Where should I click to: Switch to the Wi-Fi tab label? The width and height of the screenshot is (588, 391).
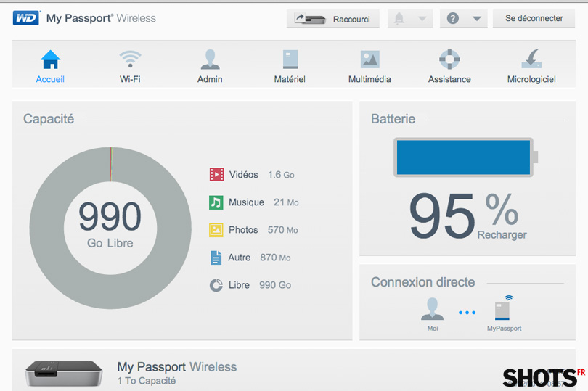click(x=130, y=79)
